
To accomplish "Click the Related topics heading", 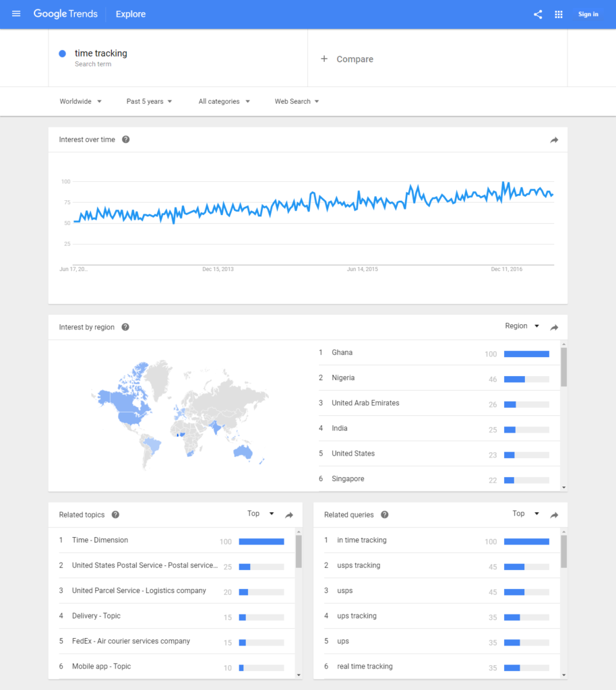I will coord(82,514).
